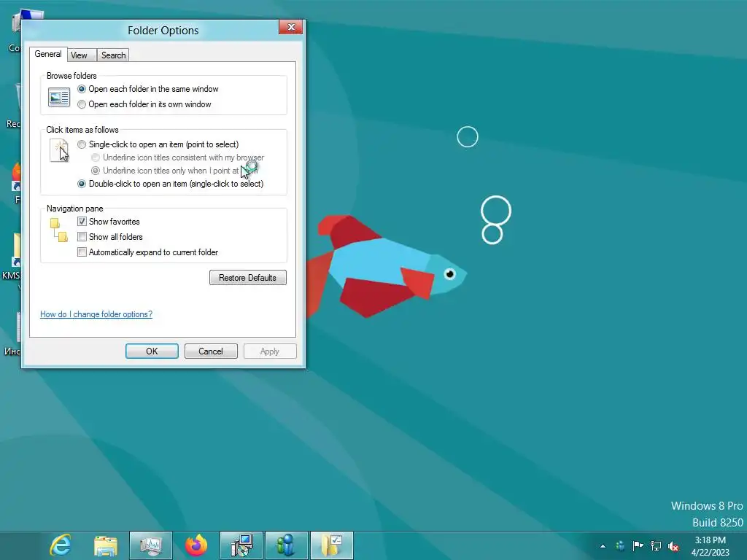Choose 'Single-click to open an item'
747x560 pixels.
pyautogui.click(x=158, y=144)
